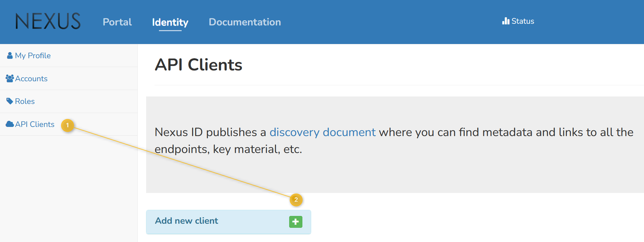Open My Profile in the sidebar
The image size is (644, 242).
[33, 56]
